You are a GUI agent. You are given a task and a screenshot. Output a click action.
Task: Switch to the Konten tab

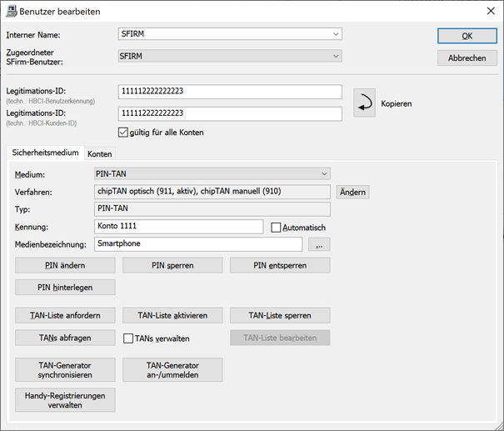[100, 153]
